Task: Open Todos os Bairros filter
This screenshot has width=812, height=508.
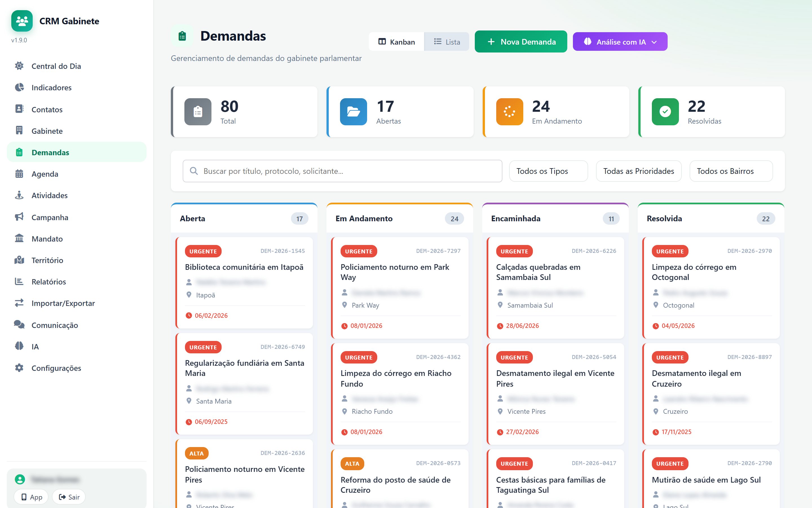Action: (731, 171)
